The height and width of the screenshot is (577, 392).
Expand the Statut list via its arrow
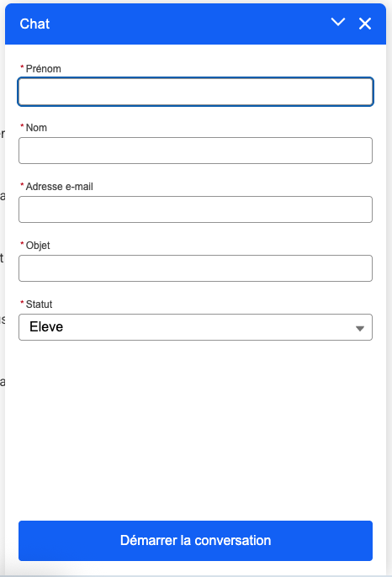tap(360, 328)
